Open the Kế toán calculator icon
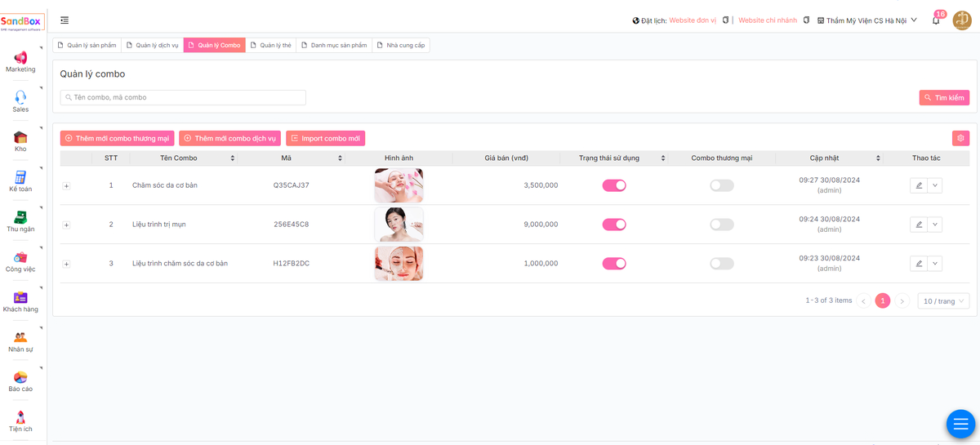 pos(20,177)
